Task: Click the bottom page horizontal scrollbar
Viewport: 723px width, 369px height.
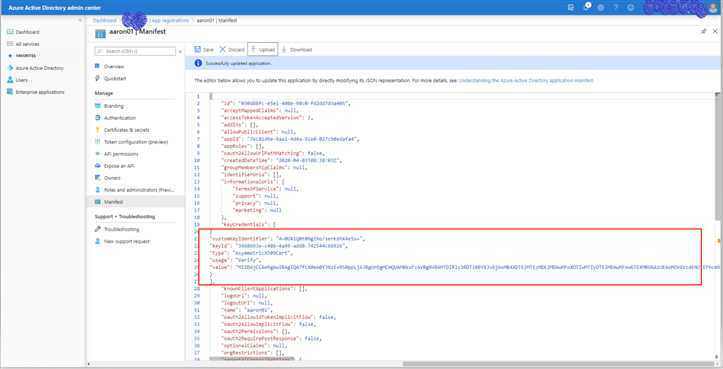Action: 558,364
